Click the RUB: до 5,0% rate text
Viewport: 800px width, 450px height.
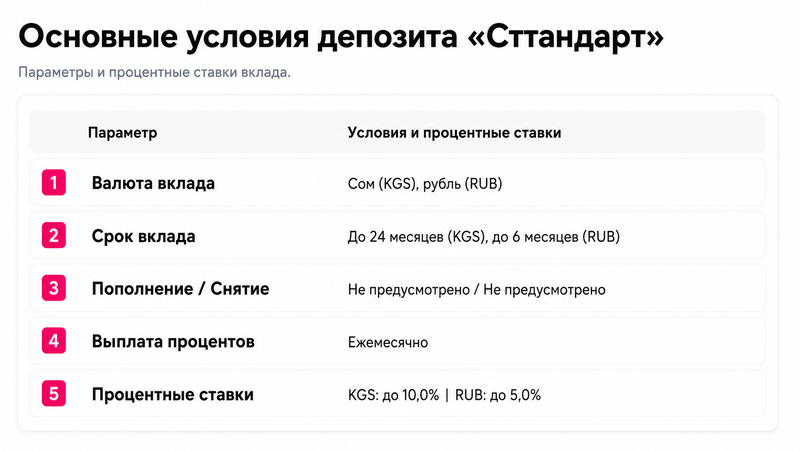pos(497,395)
